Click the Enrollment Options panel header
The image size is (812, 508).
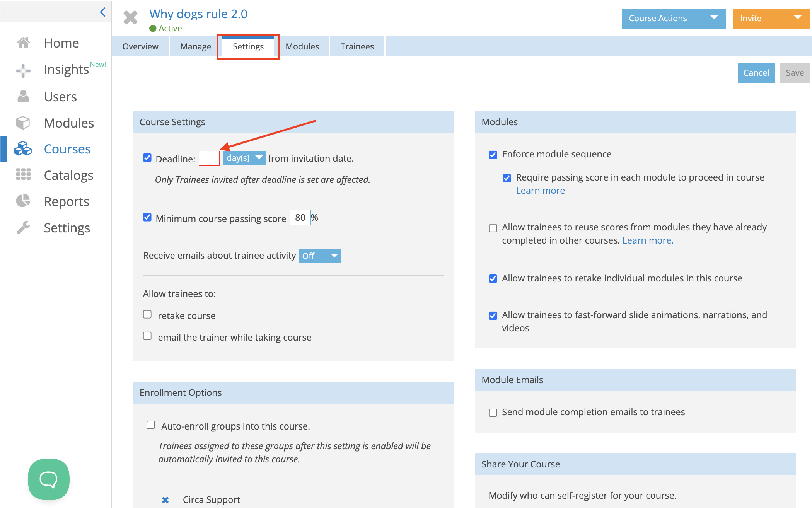[x=293, y=393]
